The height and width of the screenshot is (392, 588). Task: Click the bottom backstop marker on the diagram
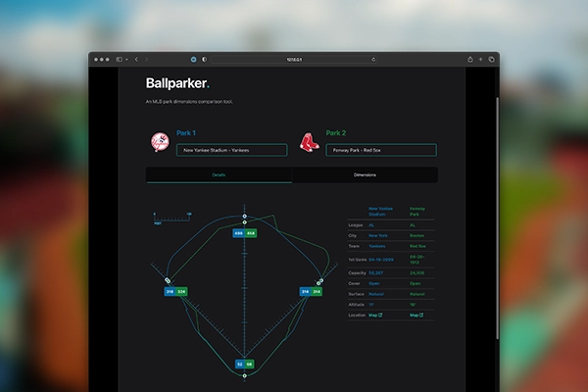point(244,375)
